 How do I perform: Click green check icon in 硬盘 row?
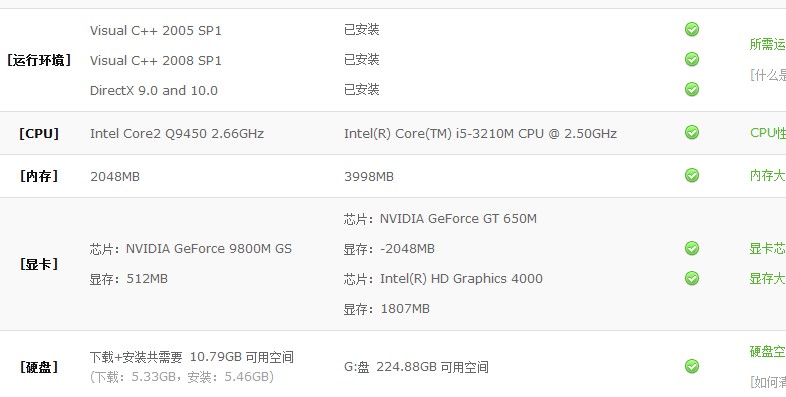pos(692,366)
